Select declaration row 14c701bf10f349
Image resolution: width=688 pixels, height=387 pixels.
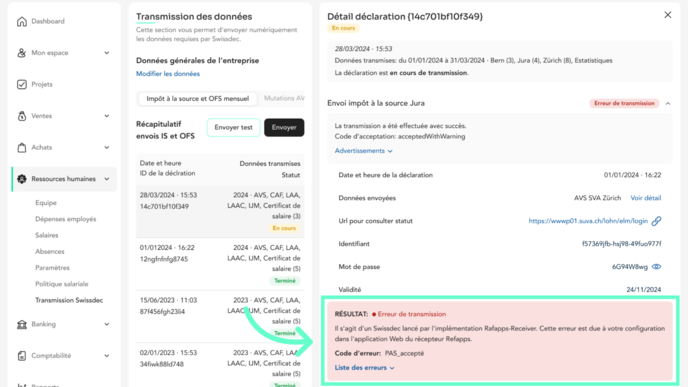point(220,211)
